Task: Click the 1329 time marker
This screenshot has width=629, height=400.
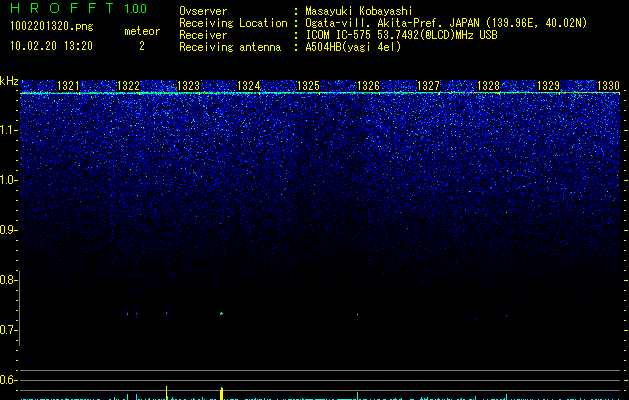Action: click(548, 85)
